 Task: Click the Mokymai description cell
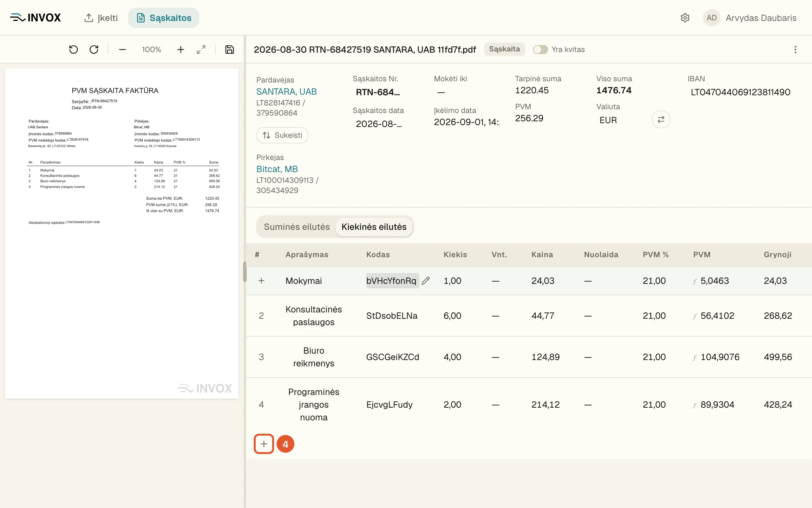point(304,281)
